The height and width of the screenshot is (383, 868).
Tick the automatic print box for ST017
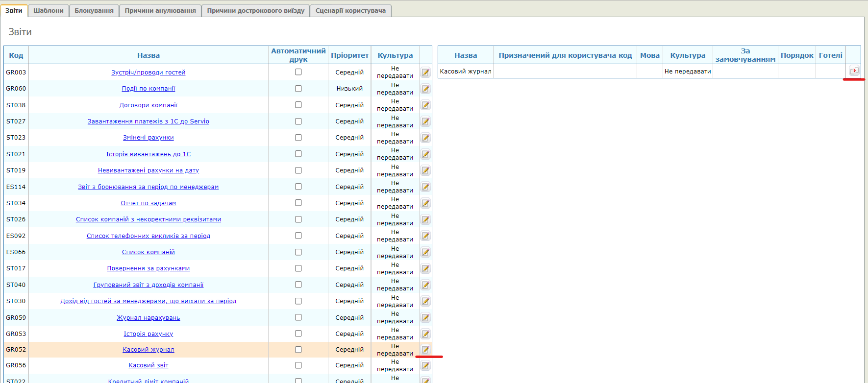click(x=298, y=268)
